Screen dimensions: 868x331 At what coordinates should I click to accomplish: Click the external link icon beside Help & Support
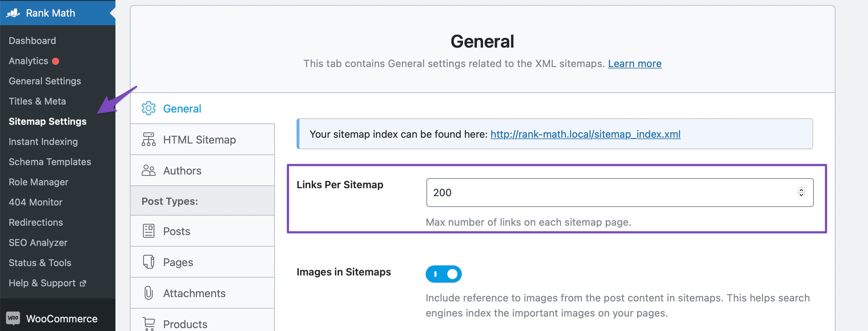83,283
